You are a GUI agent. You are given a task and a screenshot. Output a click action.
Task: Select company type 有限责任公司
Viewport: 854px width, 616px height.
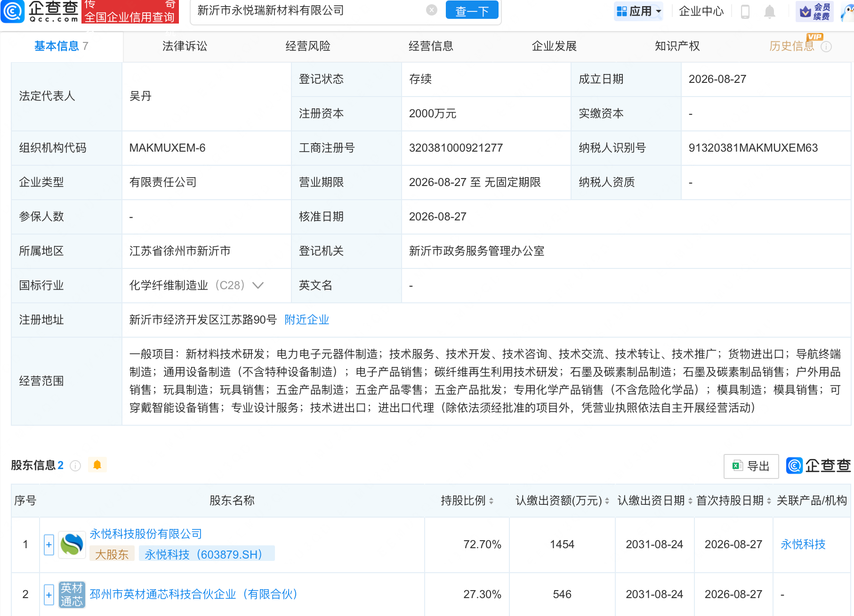(163, 182)
